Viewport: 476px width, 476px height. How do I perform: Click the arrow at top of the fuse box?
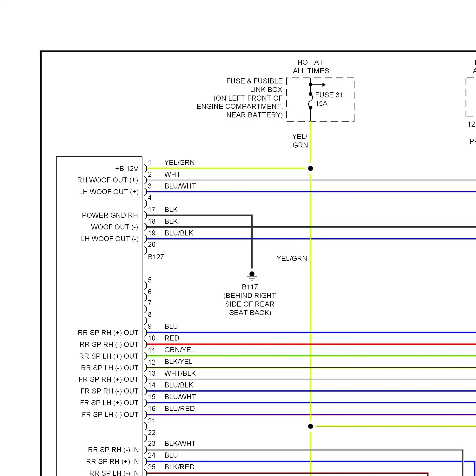pyautogui.click(x=318, y=85)
